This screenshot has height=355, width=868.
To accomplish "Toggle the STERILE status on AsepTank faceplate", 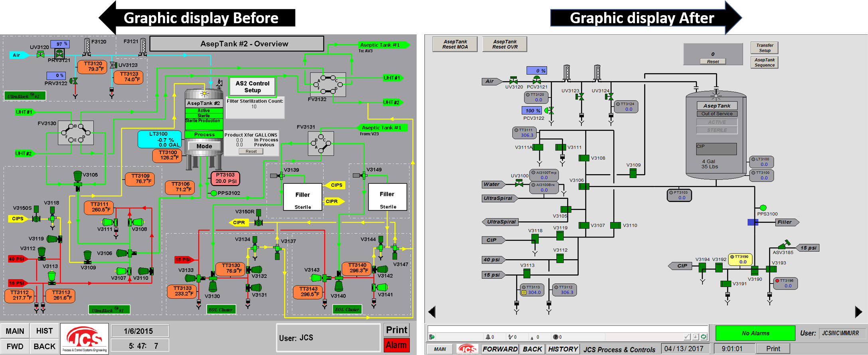I will point(717,130).
